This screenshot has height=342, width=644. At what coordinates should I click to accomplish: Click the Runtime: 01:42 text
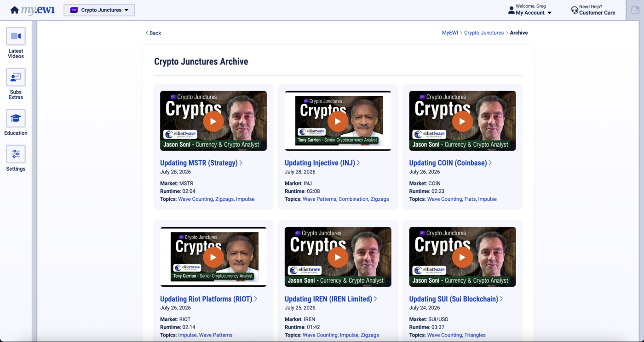coord(302,327)
